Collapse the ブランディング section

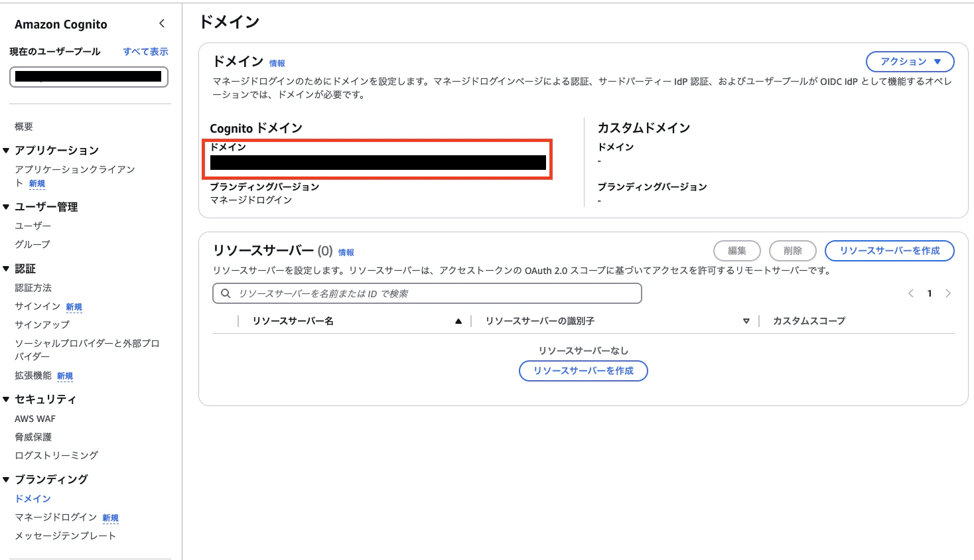(x=6, y=480)
